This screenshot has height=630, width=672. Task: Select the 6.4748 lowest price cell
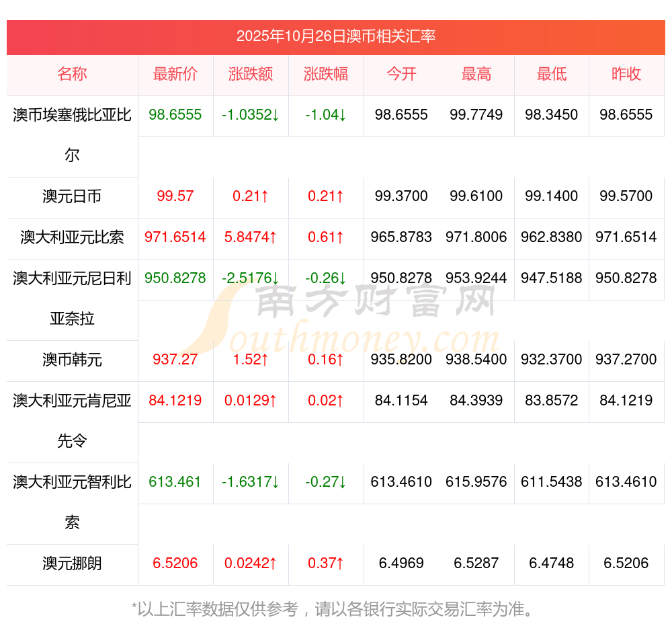(x=552, y=563)
